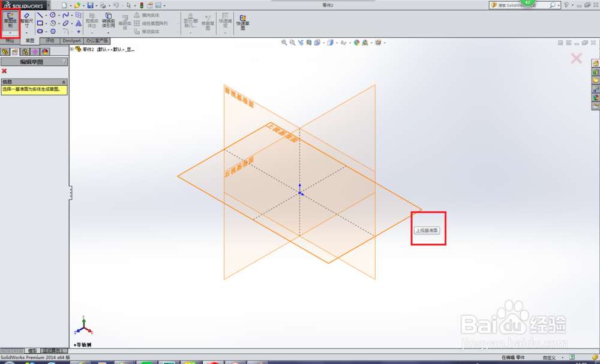
Task: Select the 前视基准面 front plane label
Action: pyautogui.click(x=239, y=98)
